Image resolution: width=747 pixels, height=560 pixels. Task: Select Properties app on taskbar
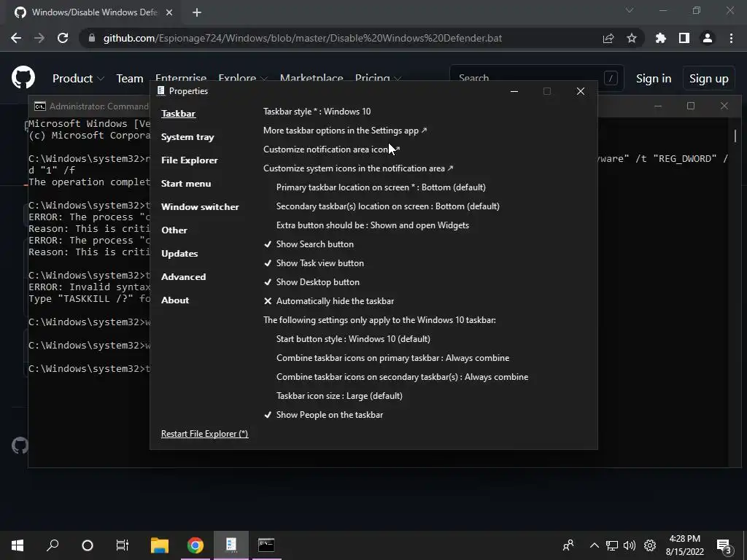[231, 545]
